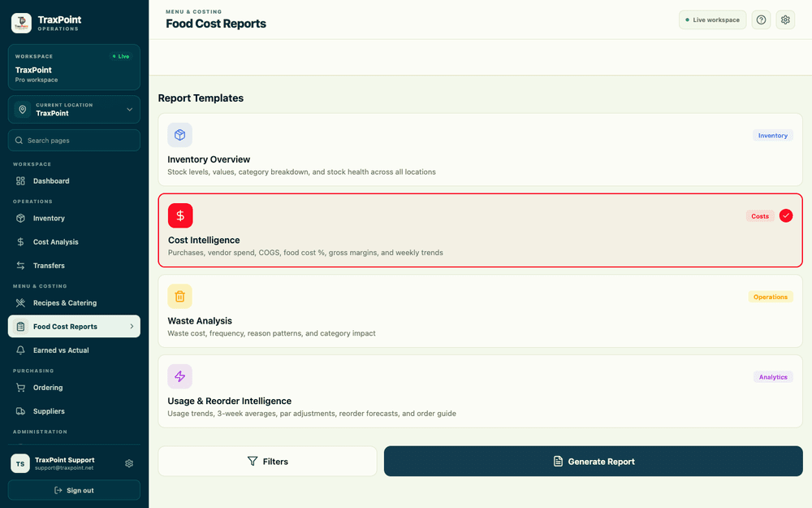Click the purple Analytics tag
The image size is (812, 508).
coord(773,377)
